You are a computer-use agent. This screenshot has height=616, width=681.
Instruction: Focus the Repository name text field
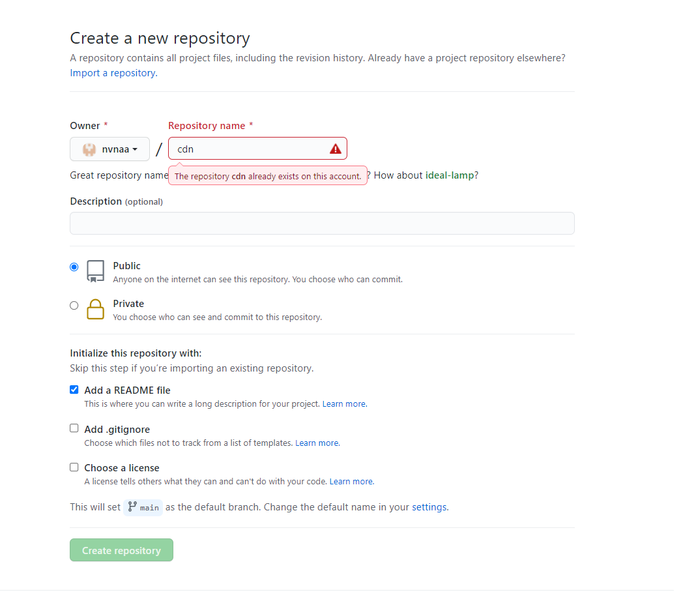coord(251,149)
